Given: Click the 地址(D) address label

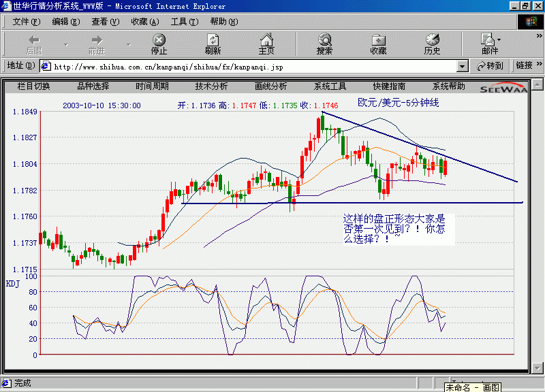Looking at the screenshot, I should (x=21, y=65).
